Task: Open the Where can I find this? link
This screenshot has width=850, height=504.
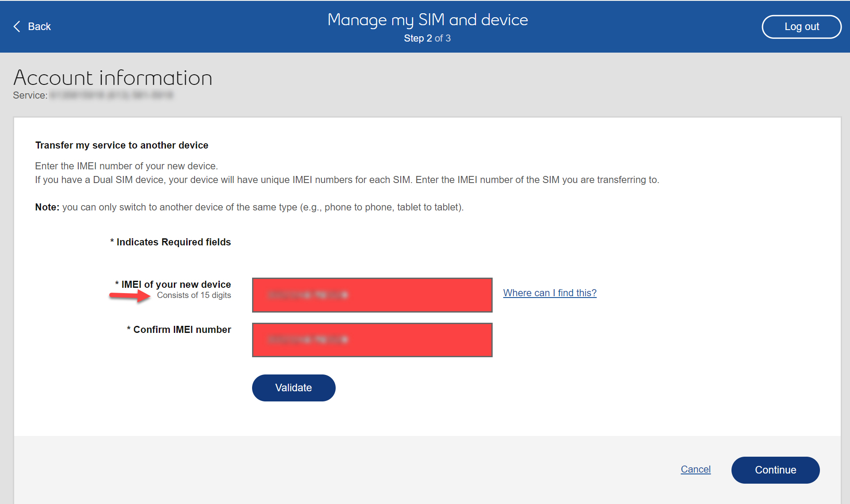Action: (550, 293)
